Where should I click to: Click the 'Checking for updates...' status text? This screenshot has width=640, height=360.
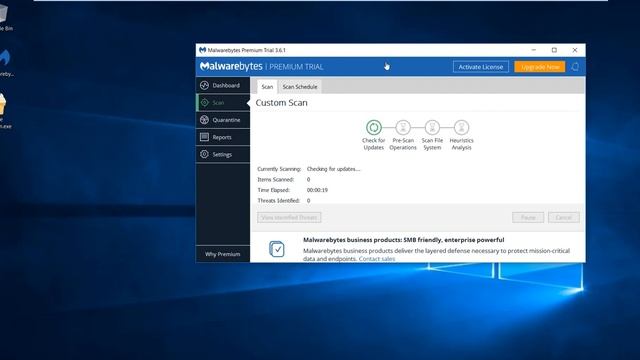[x=333, y=169]
